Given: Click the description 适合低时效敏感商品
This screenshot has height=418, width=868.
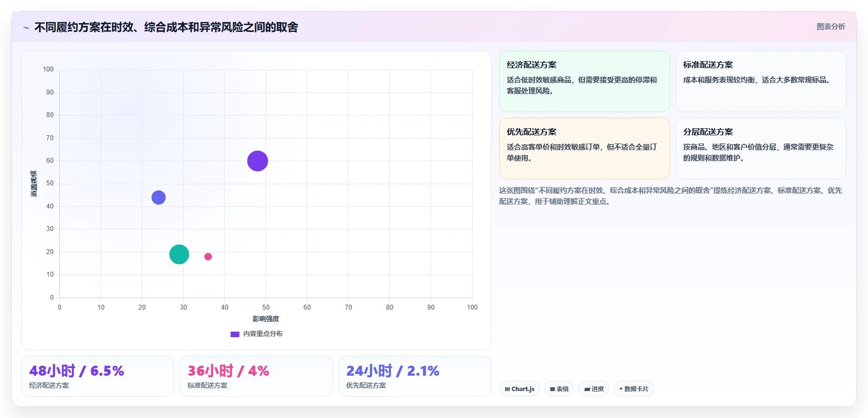Looking at the screenshot, I should pos(582,85).
